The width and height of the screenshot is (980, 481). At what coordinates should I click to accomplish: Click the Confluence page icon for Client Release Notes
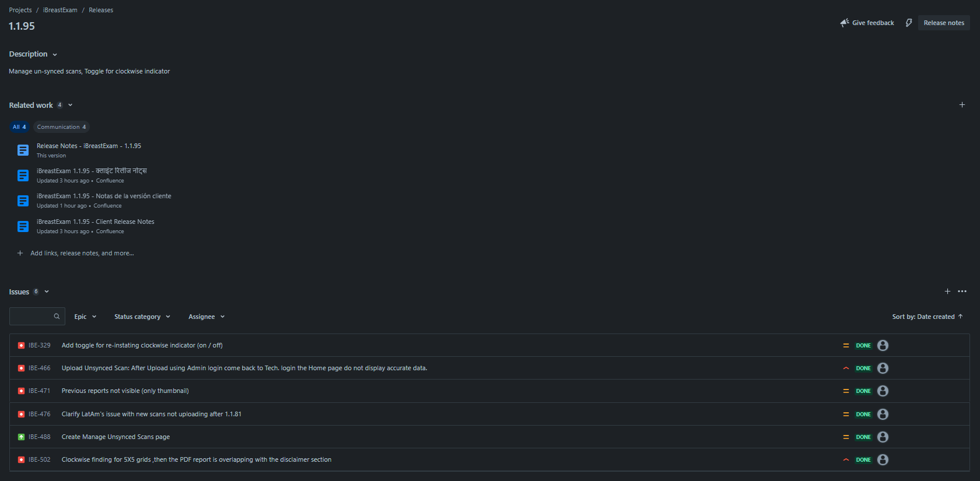tap(23, 226)
